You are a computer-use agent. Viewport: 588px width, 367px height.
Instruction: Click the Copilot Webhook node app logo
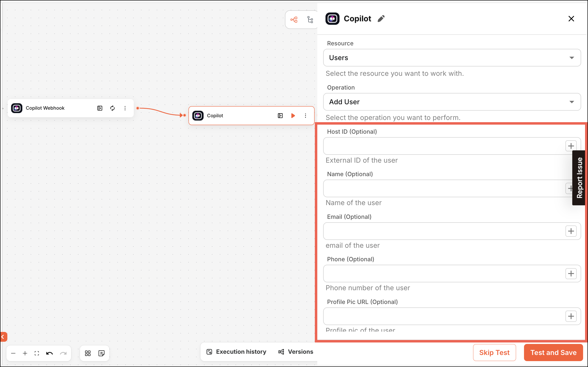(x=17, y=108)
